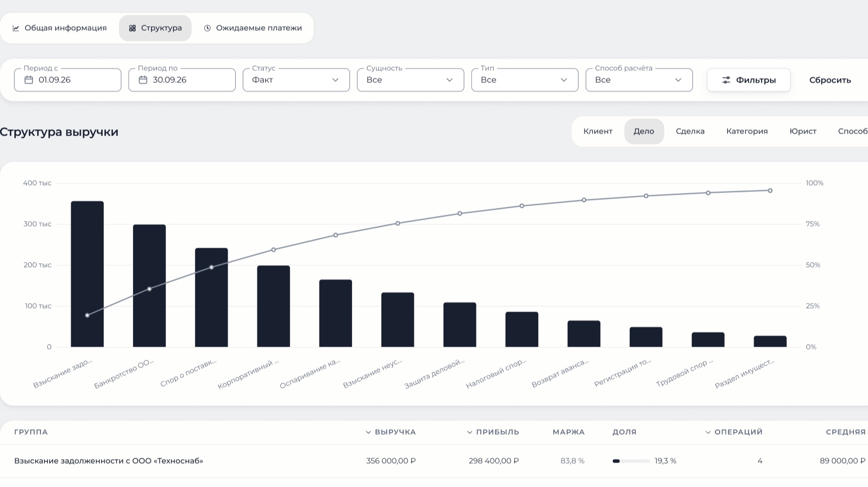Click the Маржа column header
Viewport: 868px width, 487px height.
569,432
